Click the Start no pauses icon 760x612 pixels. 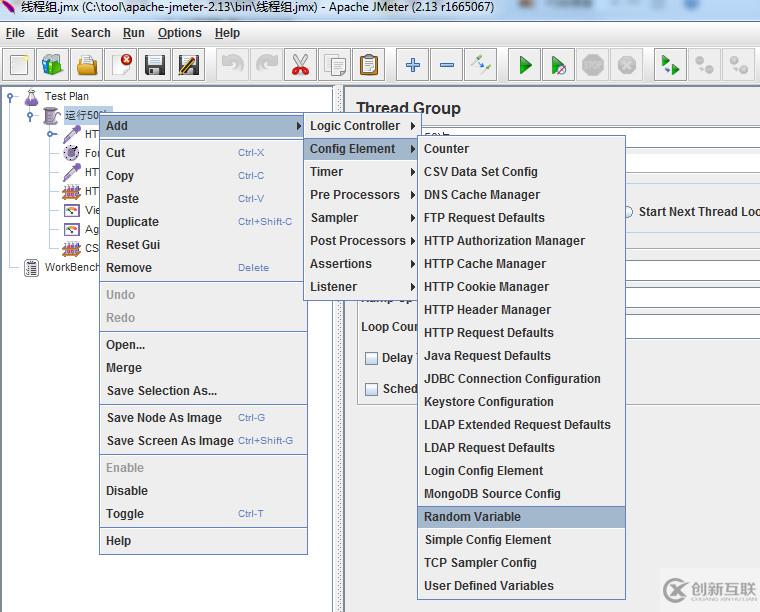(561, 66)
